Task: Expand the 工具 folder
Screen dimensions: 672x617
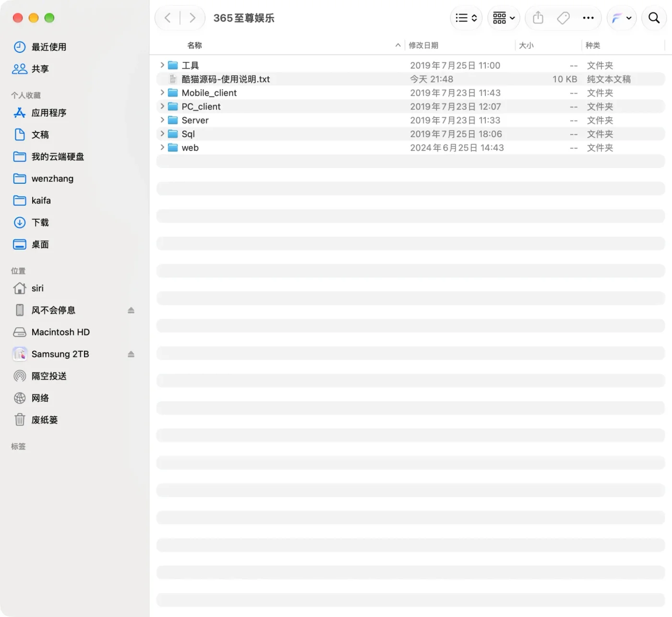Action: click(162, 65)
